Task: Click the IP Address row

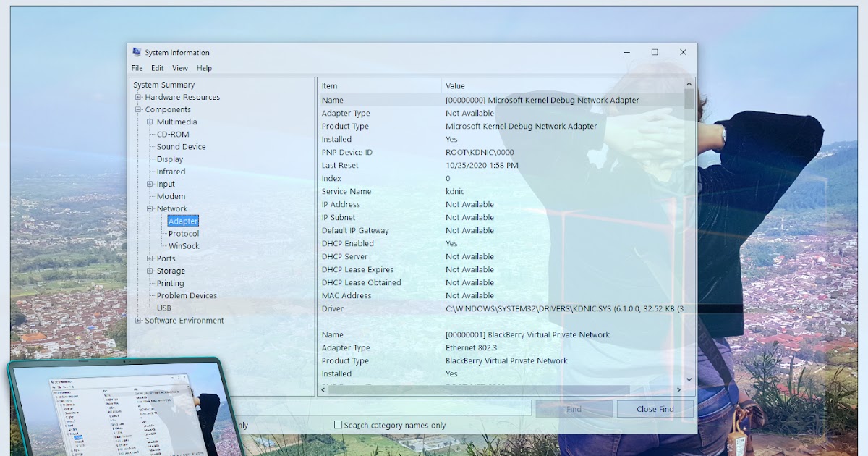Action: pyautogui.click(x=501, y=204)
